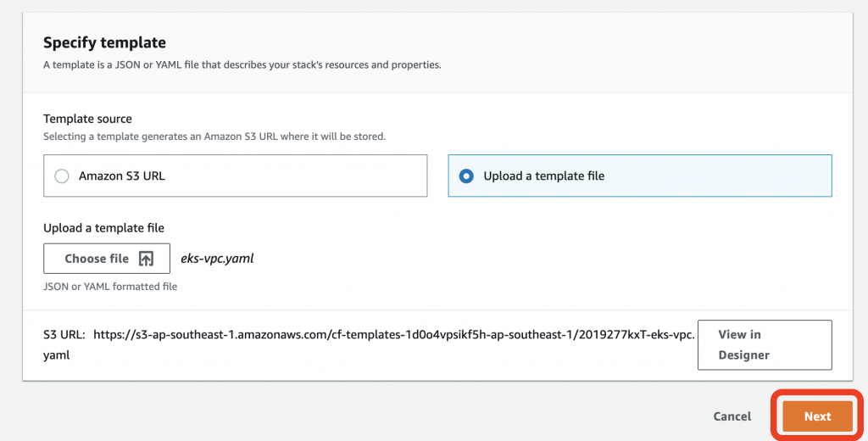Click the upload arrow icon beside Choose file
This screenshot has height=441, width=868.
tap(146, 259)
